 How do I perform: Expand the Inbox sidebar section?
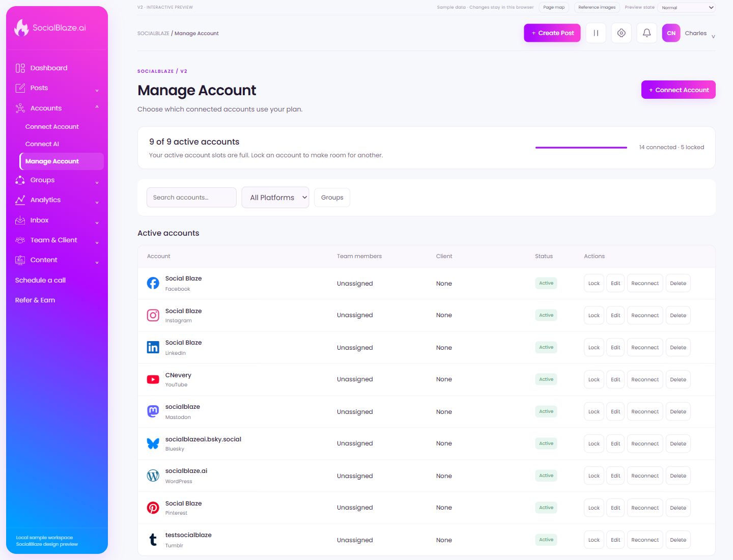coord(97,222)
